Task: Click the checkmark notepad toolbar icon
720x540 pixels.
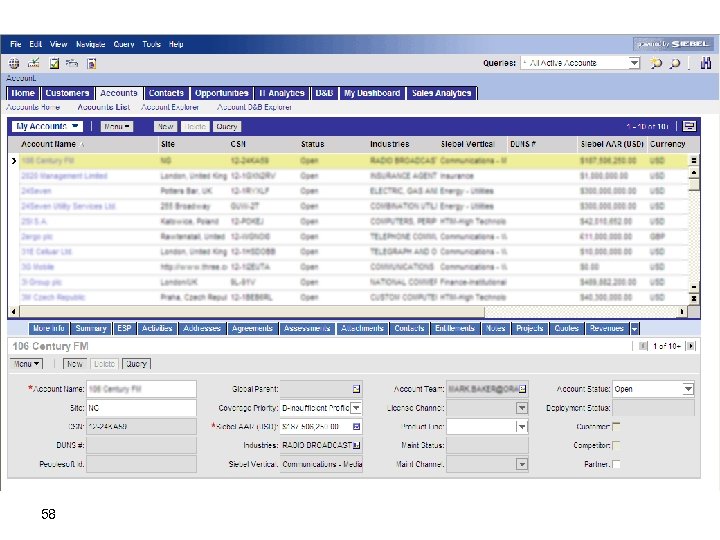Action: click(54, 63)
